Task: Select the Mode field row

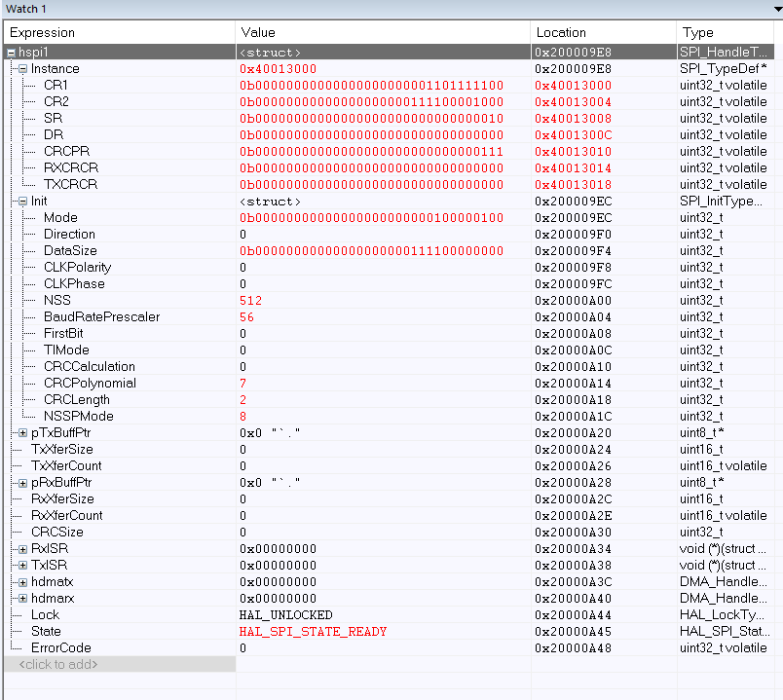Action: coord(389,218)
